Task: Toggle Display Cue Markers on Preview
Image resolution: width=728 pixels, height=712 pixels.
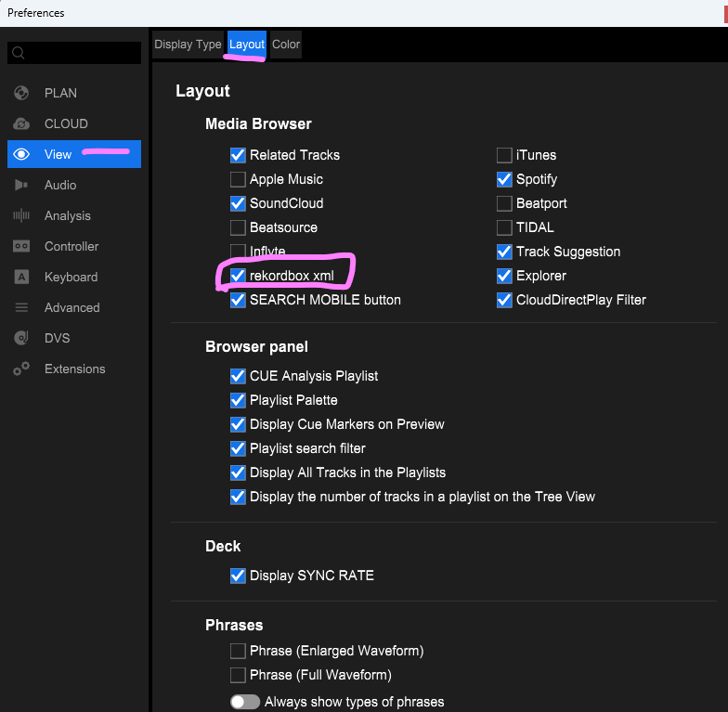Action: coord(238,424)
